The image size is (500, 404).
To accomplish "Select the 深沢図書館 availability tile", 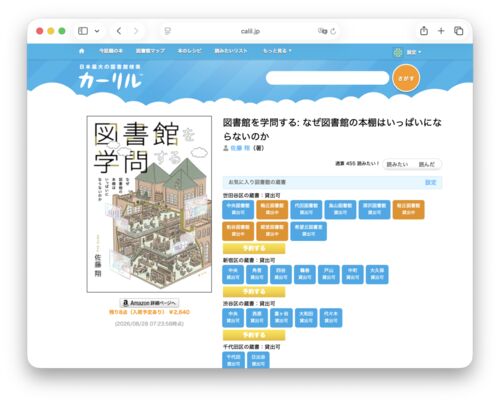I will click(374, 209).
